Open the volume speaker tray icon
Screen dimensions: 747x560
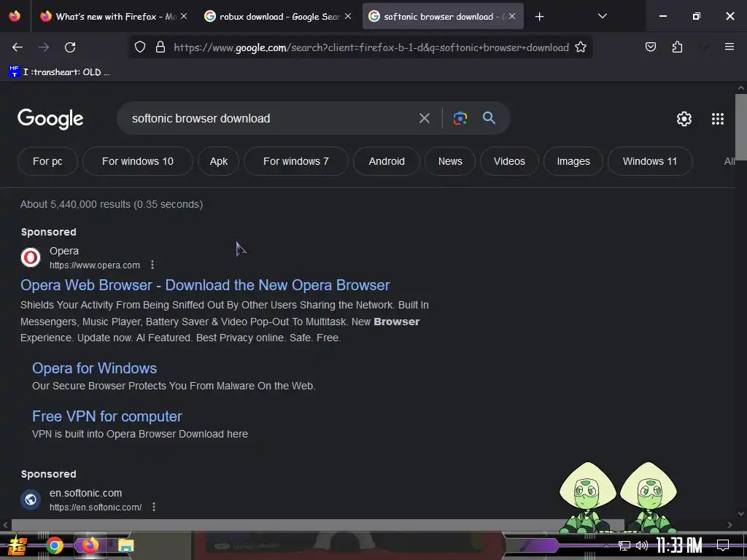point(642,545)
